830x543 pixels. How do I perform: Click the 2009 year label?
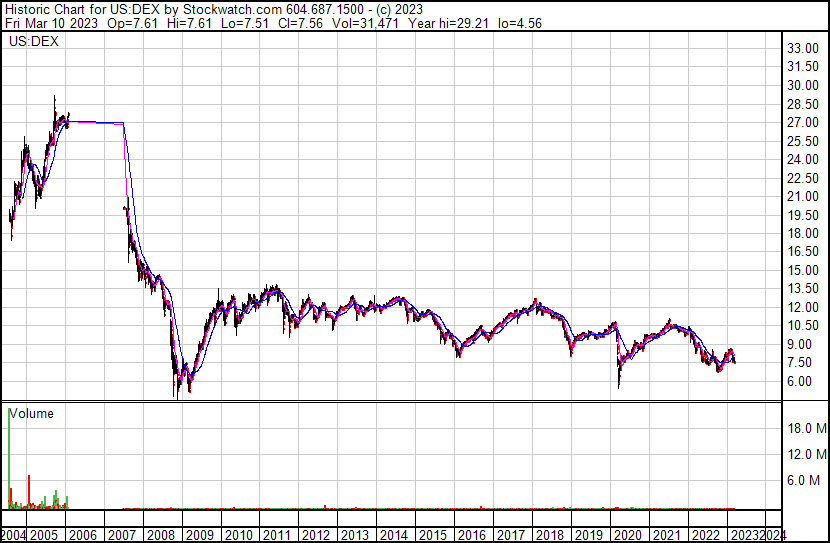point(200,535)
